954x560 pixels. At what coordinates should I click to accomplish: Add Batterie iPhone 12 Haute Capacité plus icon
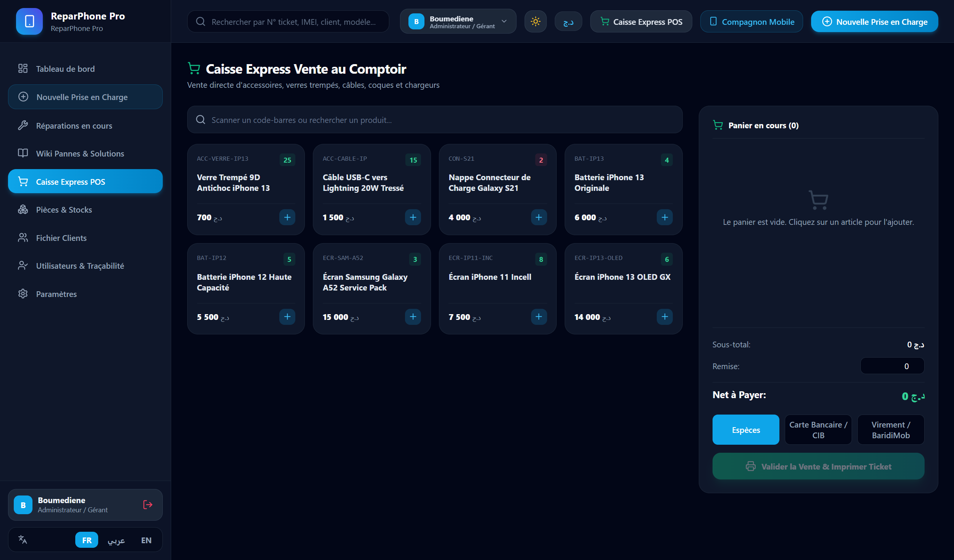coord(287,317)
